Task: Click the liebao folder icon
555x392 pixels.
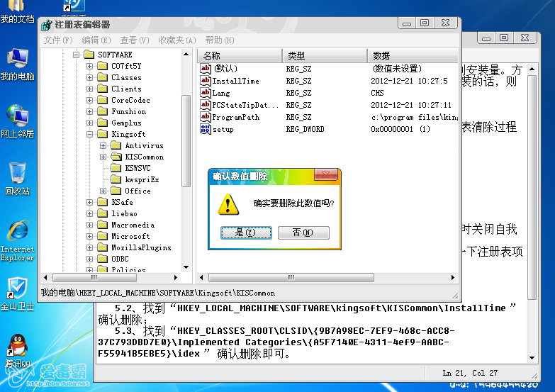Action: [102, 213]
